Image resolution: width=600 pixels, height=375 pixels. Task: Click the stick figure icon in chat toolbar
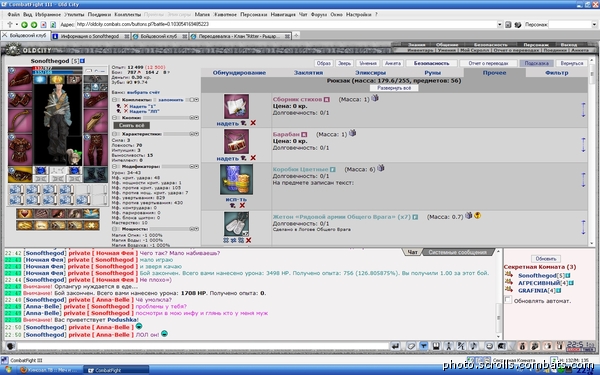coord(448,346)
